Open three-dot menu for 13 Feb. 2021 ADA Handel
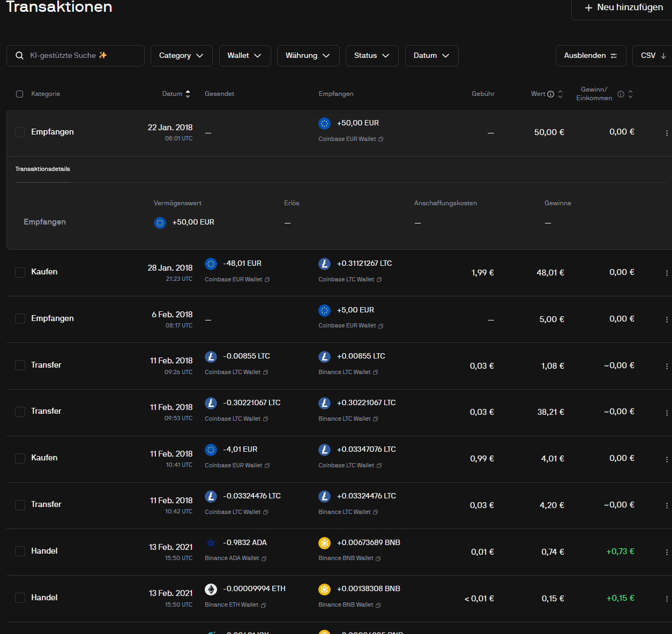This screenshot has height=634, width=672. pyautogui.click(x=667, y=552)
